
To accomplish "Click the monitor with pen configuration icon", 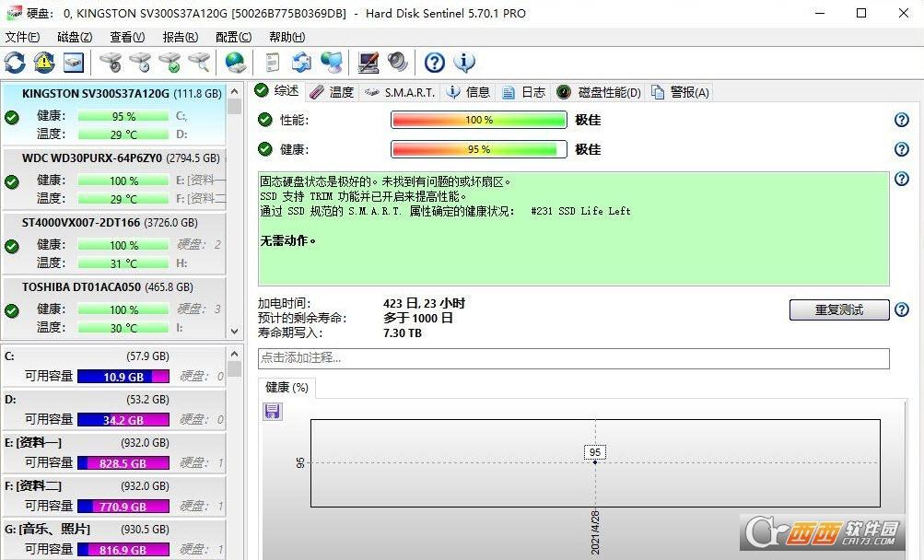I will coord(368,62).
